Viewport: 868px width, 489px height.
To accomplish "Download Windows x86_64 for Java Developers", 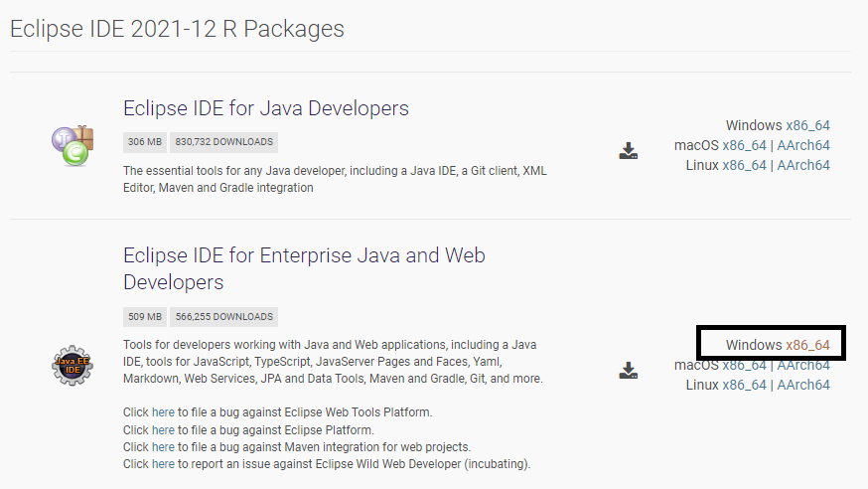I will [x=807, y=125].
